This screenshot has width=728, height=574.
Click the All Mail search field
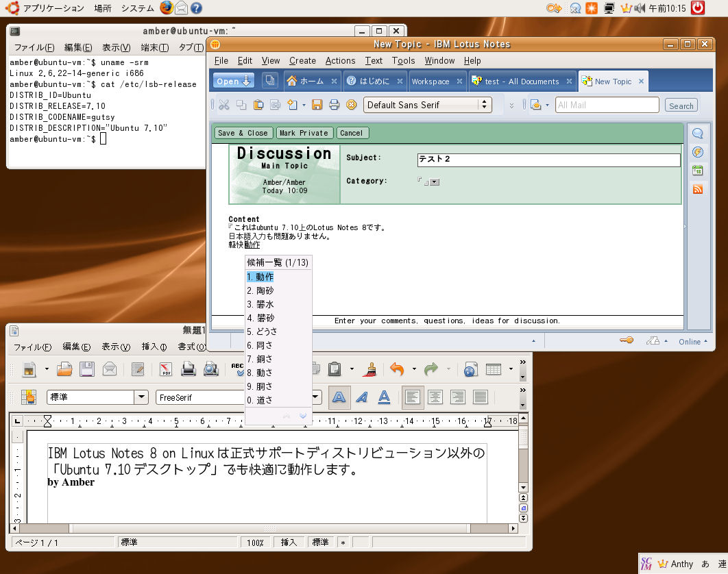(607, 105)
